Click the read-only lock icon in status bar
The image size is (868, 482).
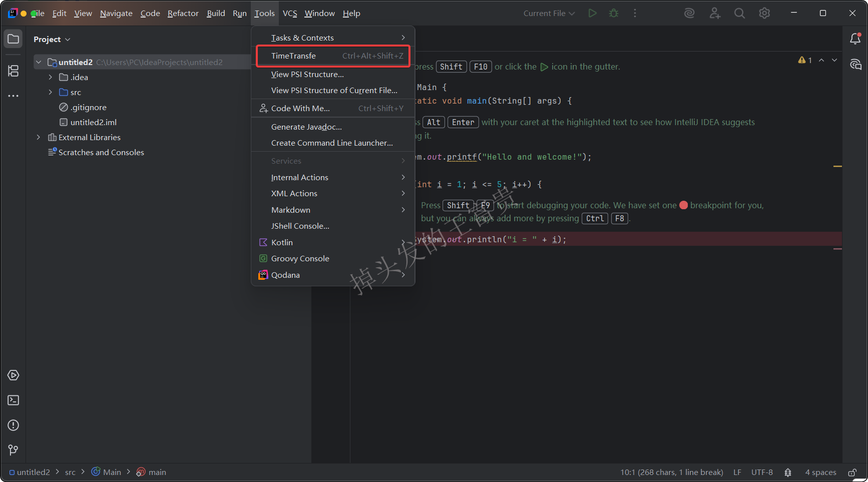click(x=852, y=472)
